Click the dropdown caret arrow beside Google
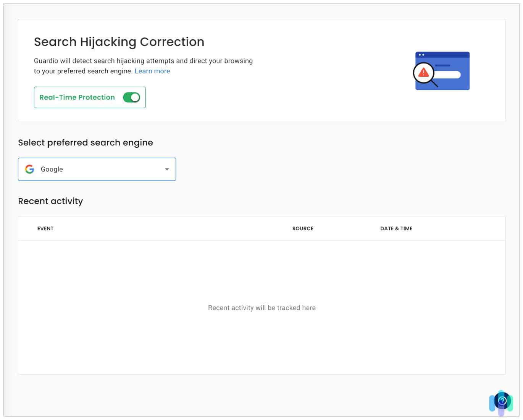 [x=167, y=169]
